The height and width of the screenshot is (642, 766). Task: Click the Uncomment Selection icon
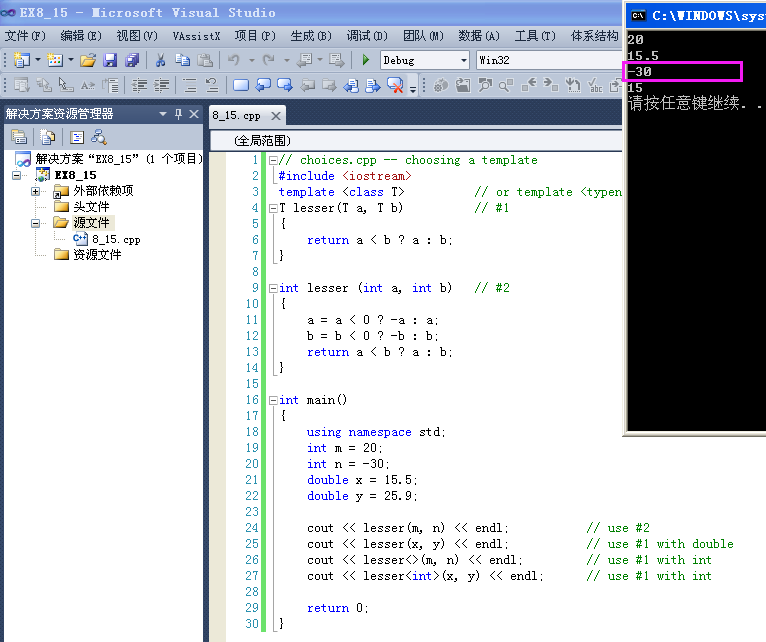tap(212, 86)
